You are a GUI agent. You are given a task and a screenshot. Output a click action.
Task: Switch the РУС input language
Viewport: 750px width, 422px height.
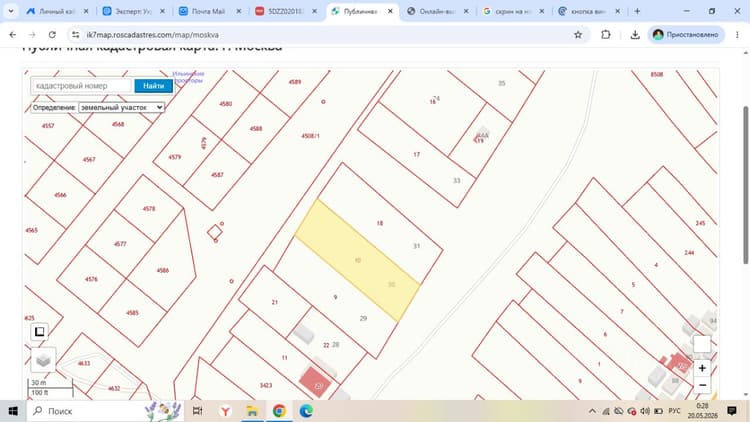coord(674,411)
